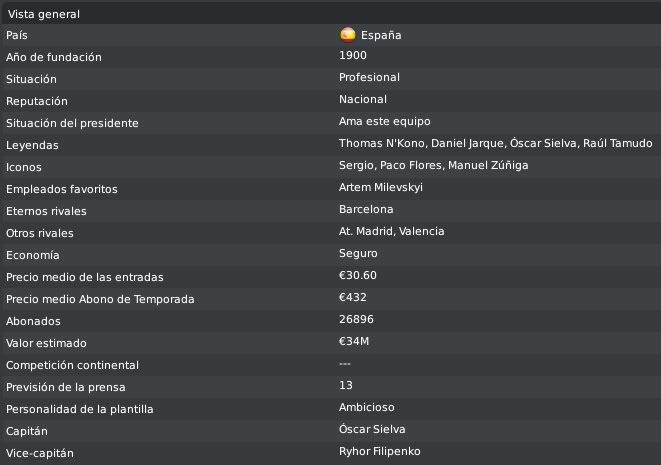661x465 pixels.
Task: Open eternal rival Barcelona's page
Action: [366, 210]
